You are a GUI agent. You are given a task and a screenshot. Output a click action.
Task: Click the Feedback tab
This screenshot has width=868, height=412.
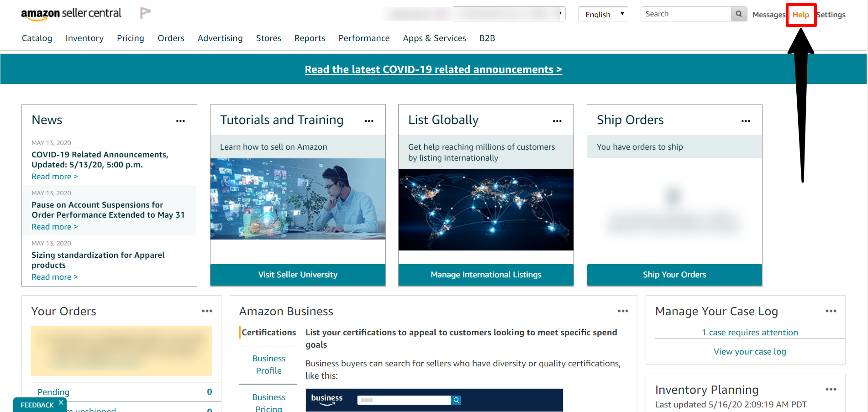(37, 405)
